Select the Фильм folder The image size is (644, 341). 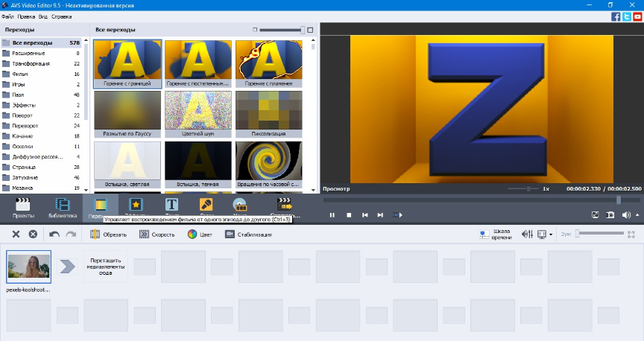[x=41, y=74]
